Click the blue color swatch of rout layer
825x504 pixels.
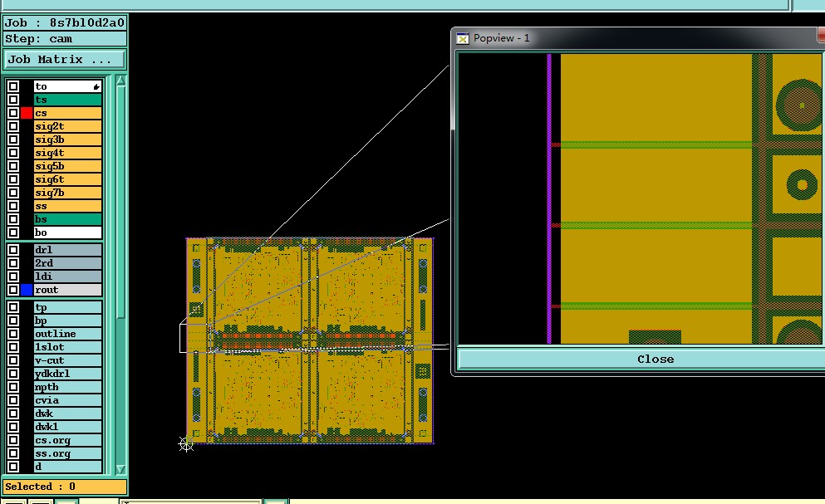click(27, 290)
